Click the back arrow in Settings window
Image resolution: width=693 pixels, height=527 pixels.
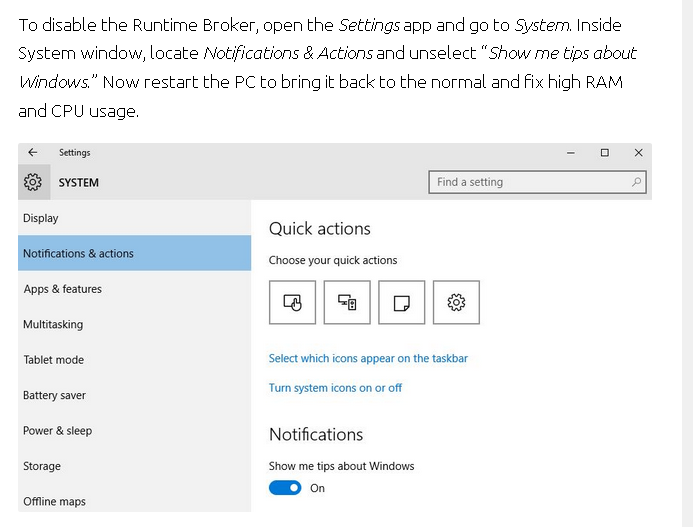pos(32,153)
